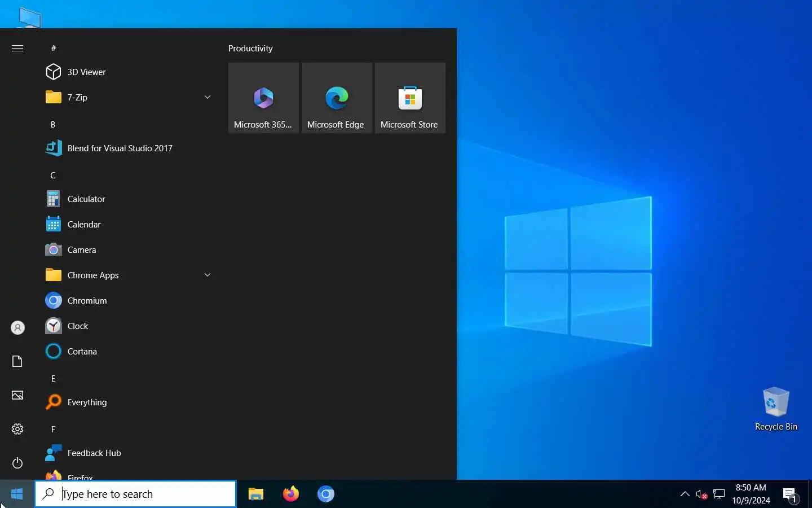Click the 'B' letter group header
This screenshot has height=508, width=812.
tap(53, 124)
